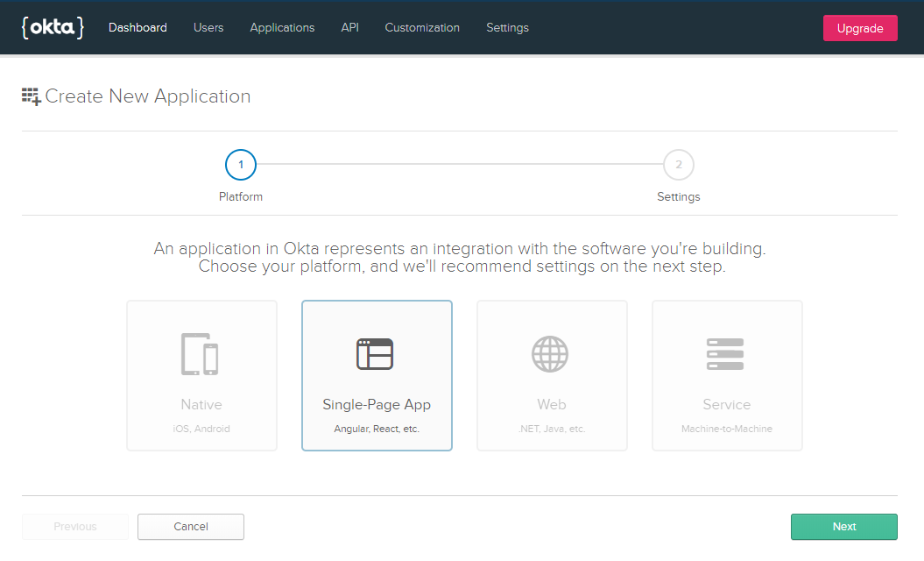Select the Service Machine-to-Machine option
Screen dimensions: 924x561
pos(726,375)
